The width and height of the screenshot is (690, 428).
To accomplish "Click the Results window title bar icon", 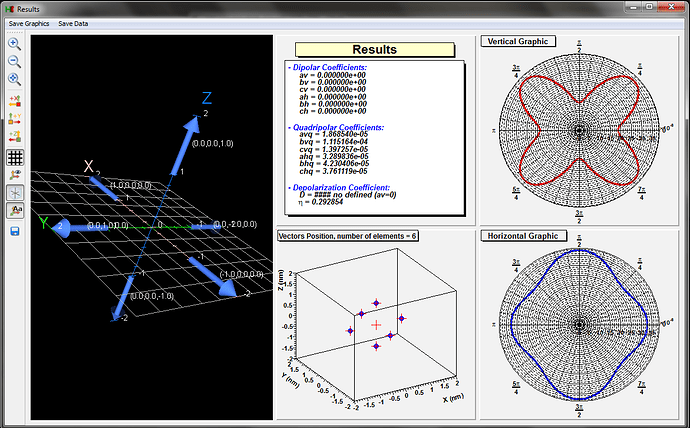I will pyautogui.click(x=9, y=8).
